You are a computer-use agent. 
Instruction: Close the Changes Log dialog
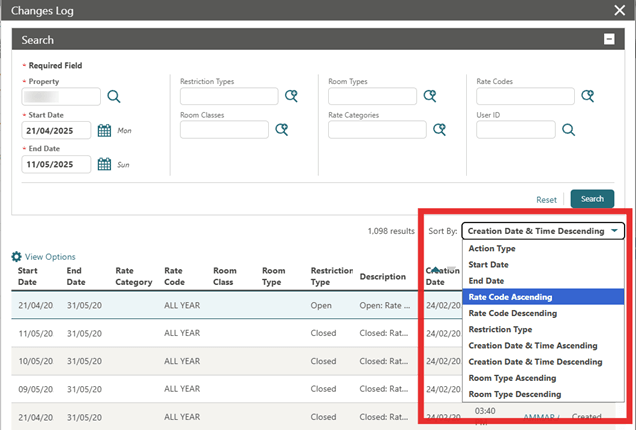click(x=619, y=10)
